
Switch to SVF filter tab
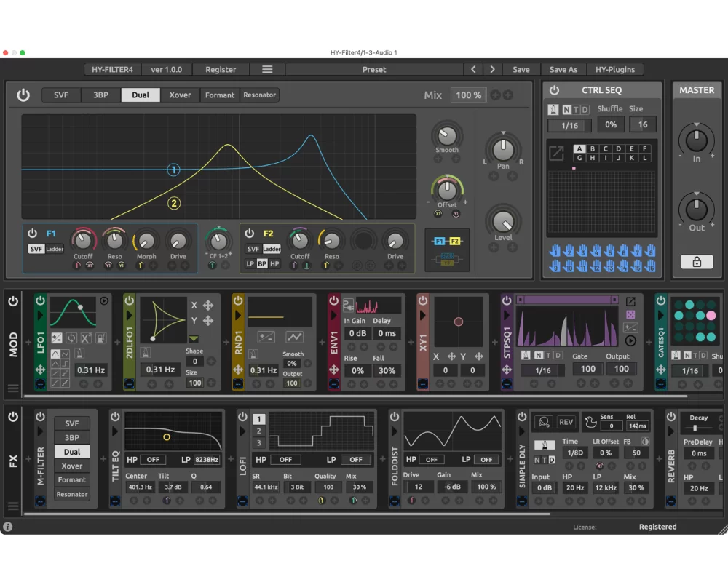[x=61, y=95]
